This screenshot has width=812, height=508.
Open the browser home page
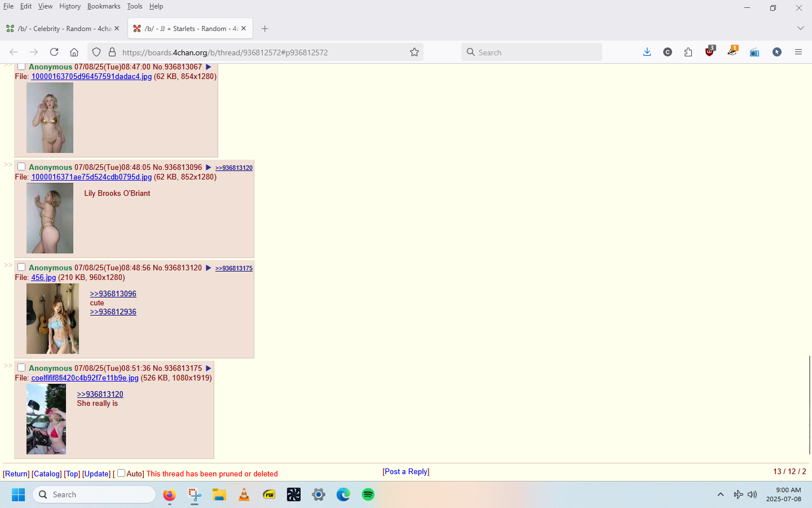pos(74,52)
